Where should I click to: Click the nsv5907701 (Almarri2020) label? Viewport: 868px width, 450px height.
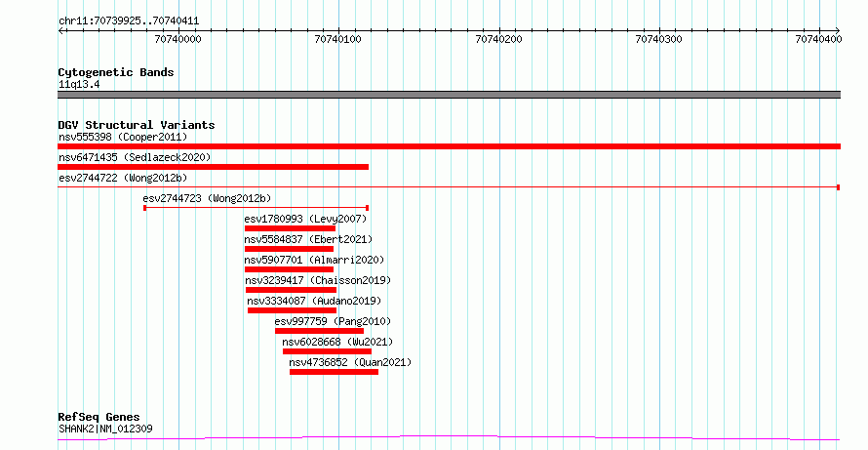pos(314,260)
